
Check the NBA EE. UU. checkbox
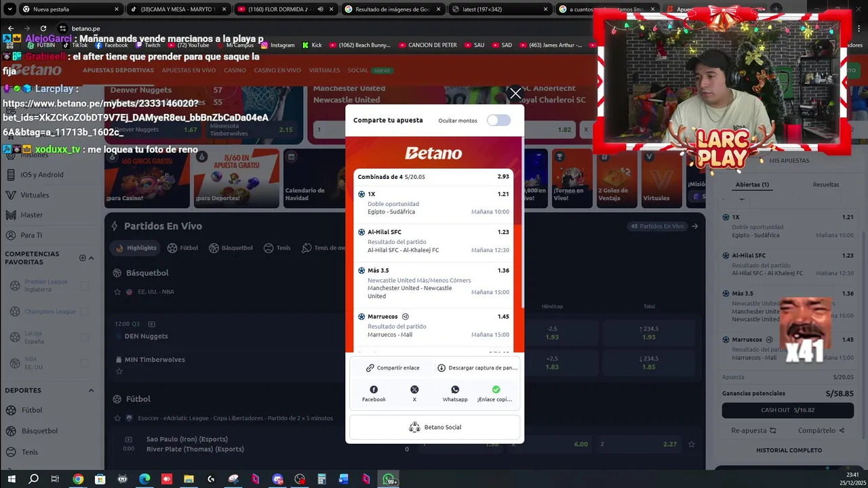click(85, 363)
